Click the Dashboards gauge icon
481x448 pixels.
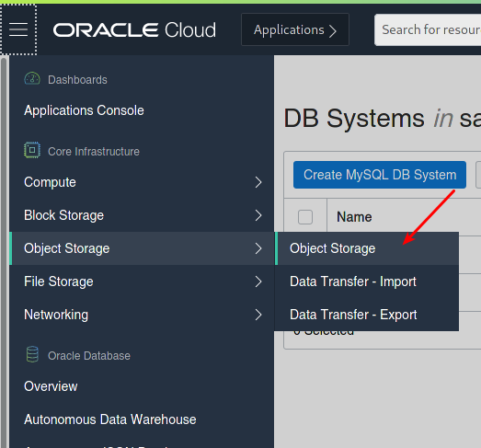click(32, 79)
